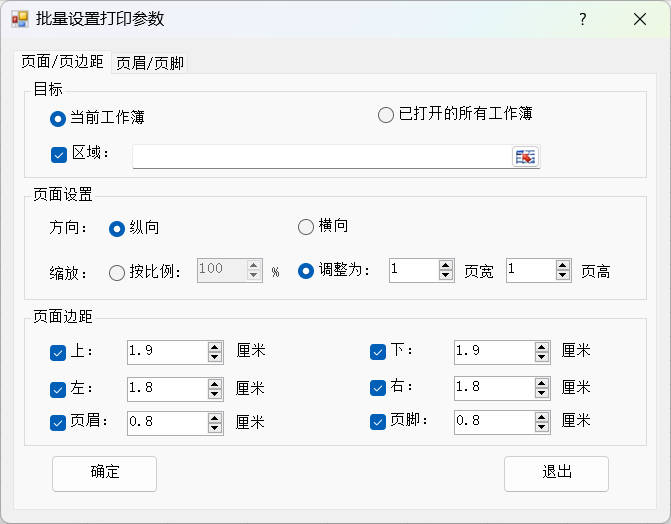Uncheck the 区域 checkbox
Screen dimensions: 671x524
click(59, 154)
